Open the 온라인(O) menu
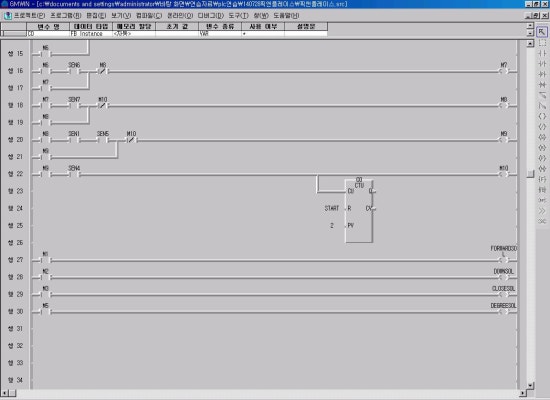 tap(180, 16)
